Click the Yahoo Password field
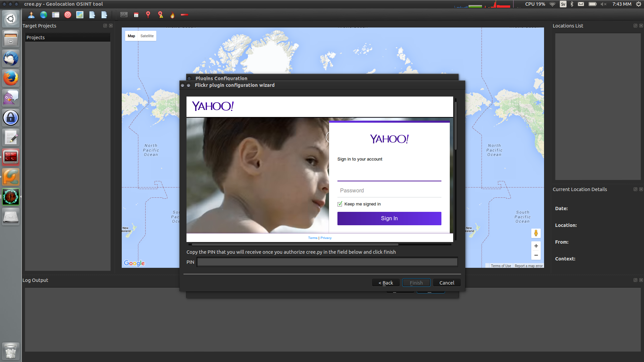644x362 pixels. pyautogui.click(x=389, y=190)
